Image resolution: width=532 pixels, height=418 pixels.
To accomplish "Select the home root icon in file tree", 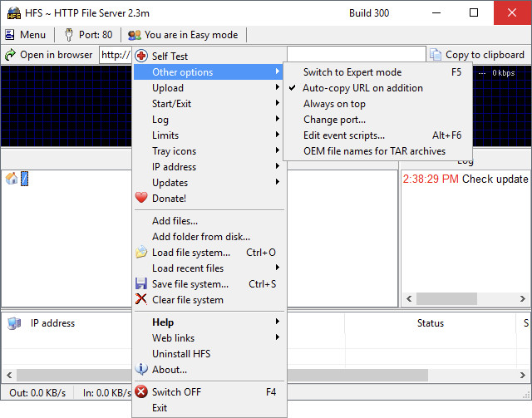I will [12, 179].
